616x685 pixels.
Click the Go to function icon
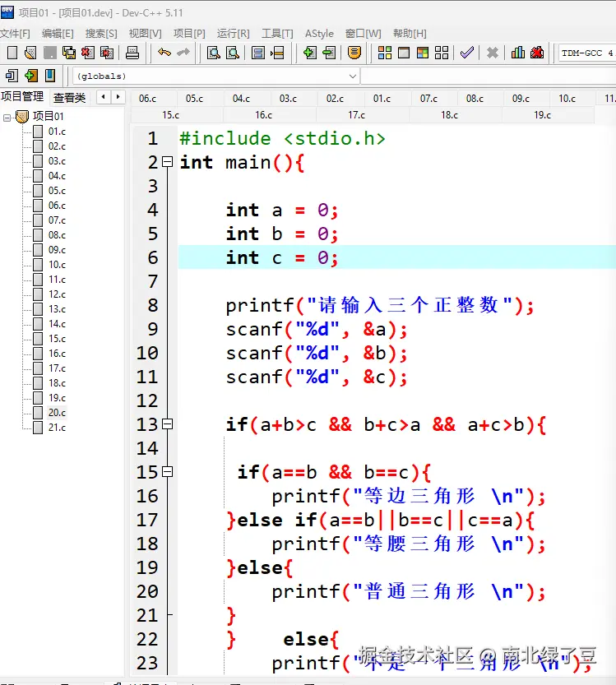pyautogui.click(x=258, y=53)
